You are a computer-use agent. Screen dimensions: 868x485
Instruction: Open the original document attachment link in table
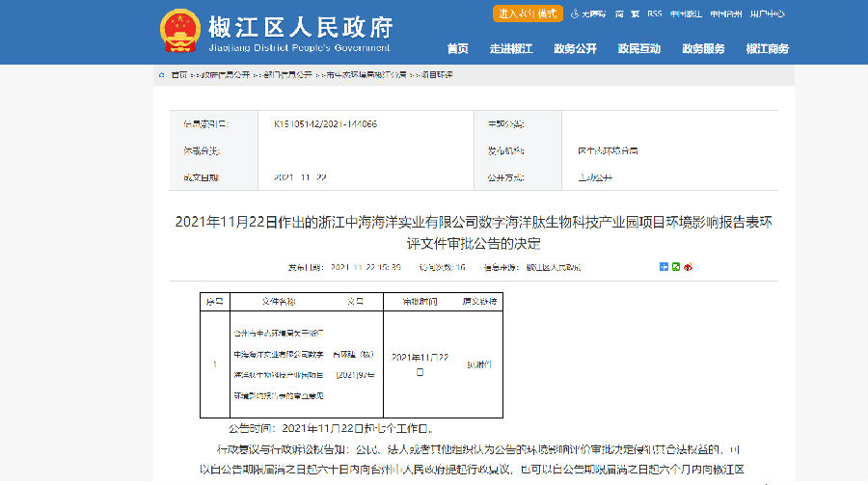479,364
